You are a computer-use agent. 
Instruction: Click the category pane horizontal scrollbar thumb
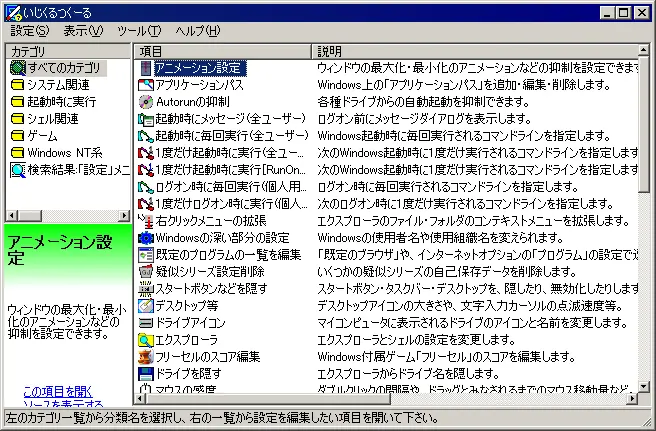[x=29, y=216]
